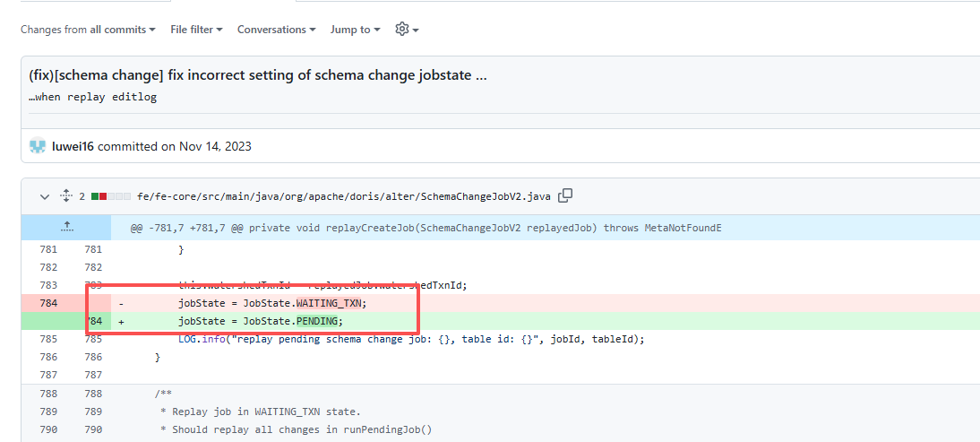This screenshot has width=980, height=442.
Task: Click the deleted line number 784
Action: coord(48,303)
